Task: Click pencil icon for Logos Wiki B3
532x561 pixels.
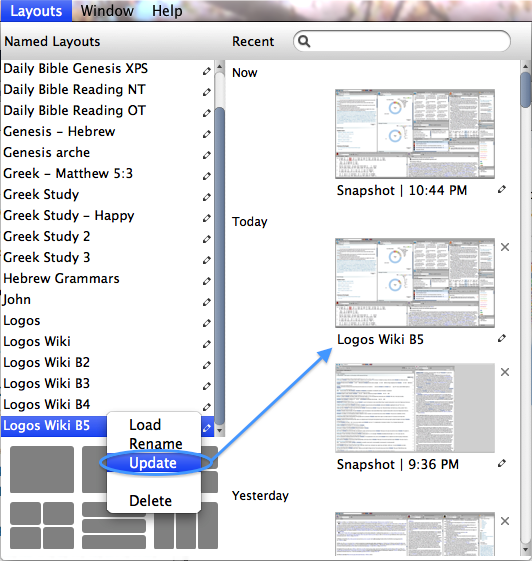Action: point(206,386)
